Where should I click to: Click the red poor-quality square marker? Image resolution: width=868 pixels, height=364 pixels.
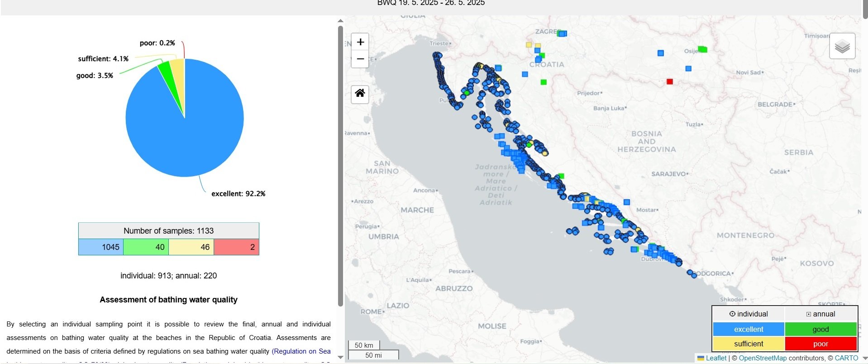click(670, 81)
